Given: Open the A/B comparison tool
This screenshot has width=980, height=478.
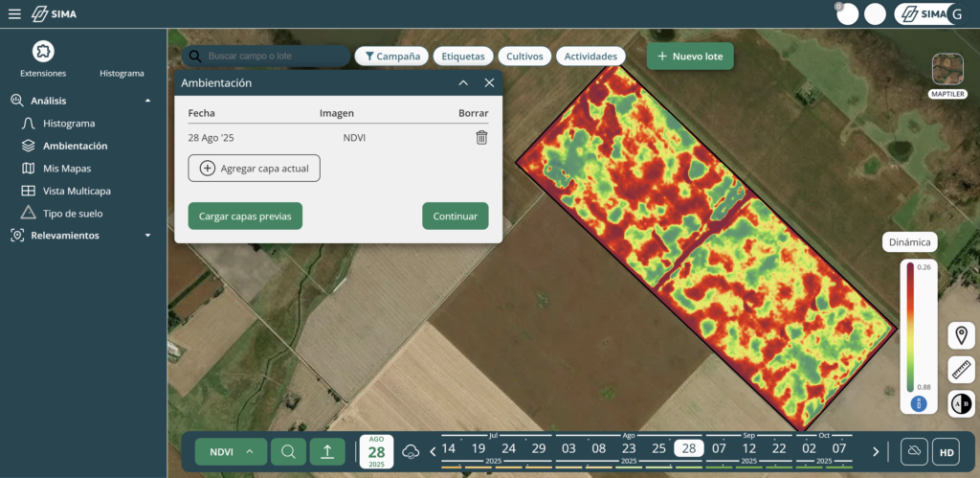Looking at the screenshot, I should [961, 404].
